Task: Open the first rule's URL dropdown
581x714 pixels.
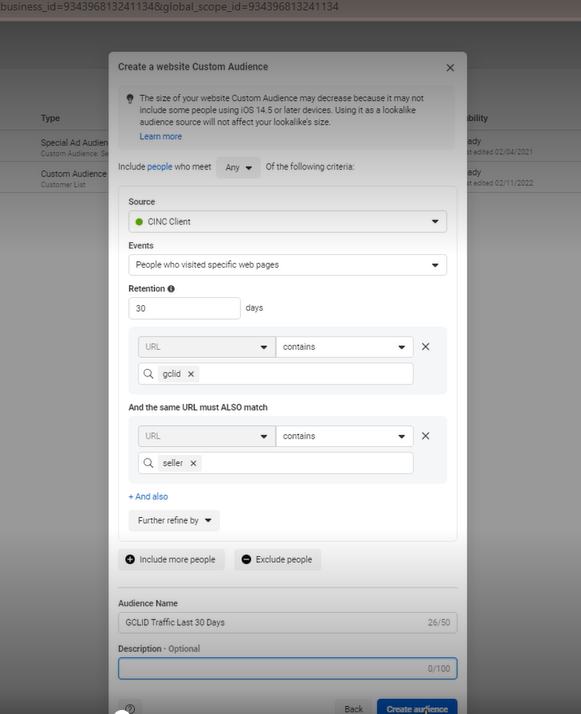Action: click(x=207, y=347)
